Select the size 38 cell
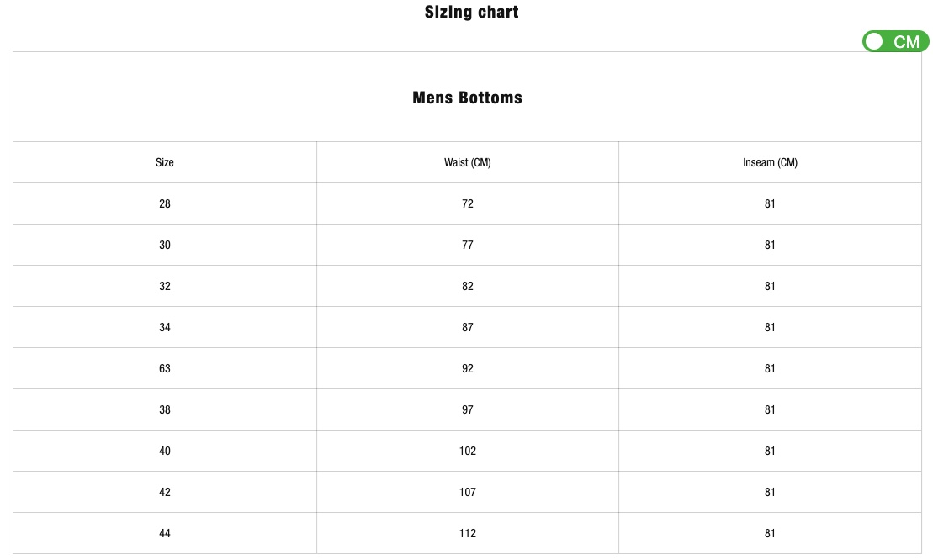 (x=165, y=409)
